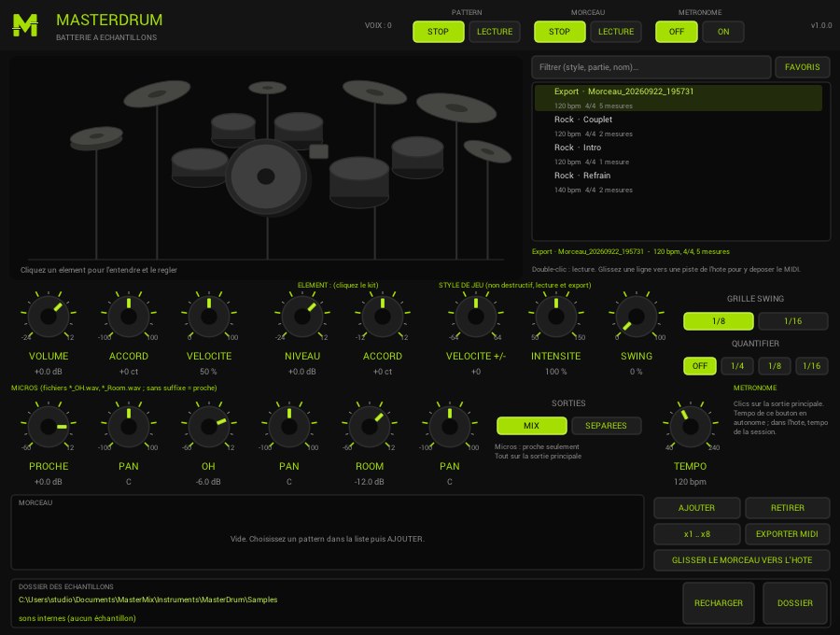Select Export Morceau_20260922_195731 pattern
The height and width of the screenshot is (635, 840).
tap(679, 97)
